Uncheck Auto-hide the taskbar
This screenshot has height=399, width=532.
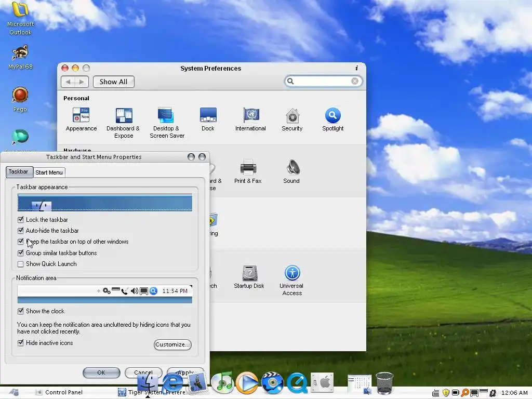click(21, 230)
